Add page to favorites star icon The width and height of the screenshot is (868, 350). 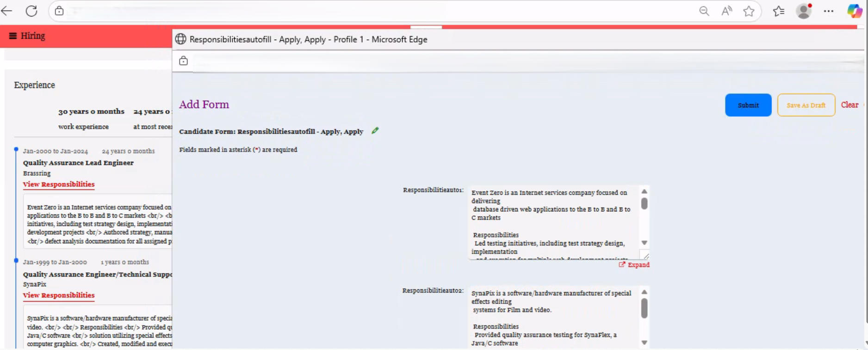(749, 11)
